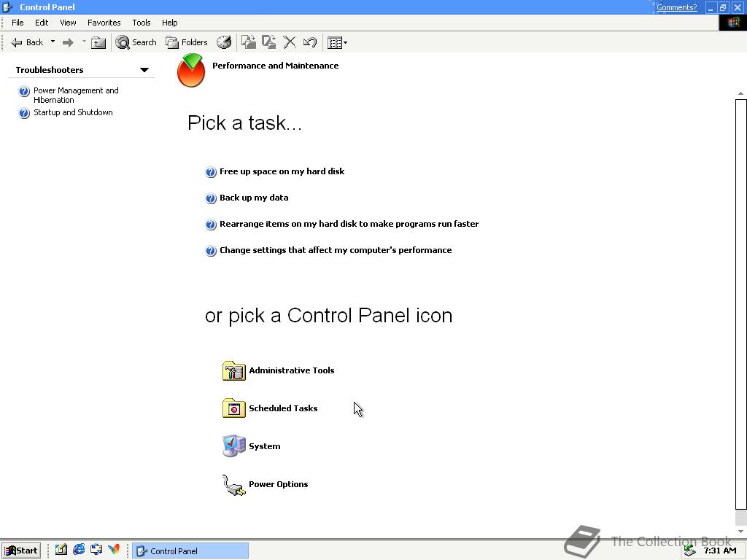The height and width of the screenshot is (560, 747).
Task: Open the System computer icon
Action: click(234, 446)
